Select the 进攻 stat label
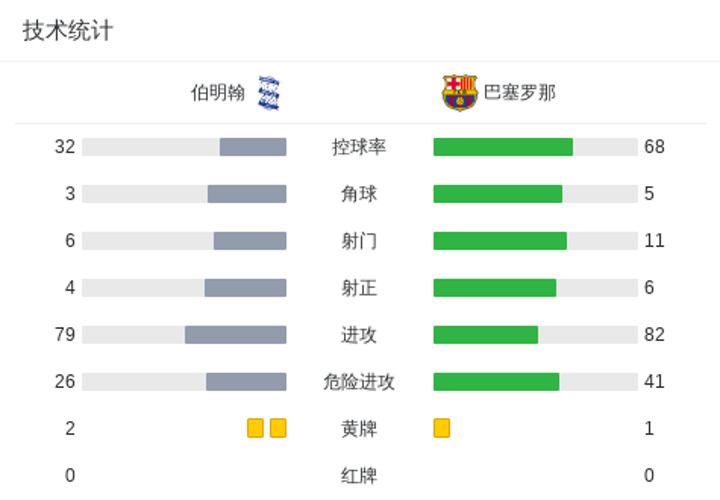The image size is (720, 500). (359, 335)
